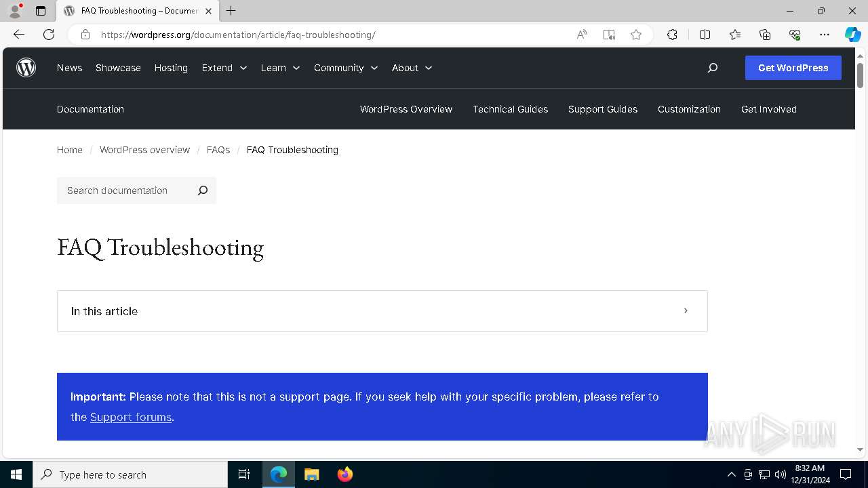Follow the WordPress overview breadcrumb

144,150
